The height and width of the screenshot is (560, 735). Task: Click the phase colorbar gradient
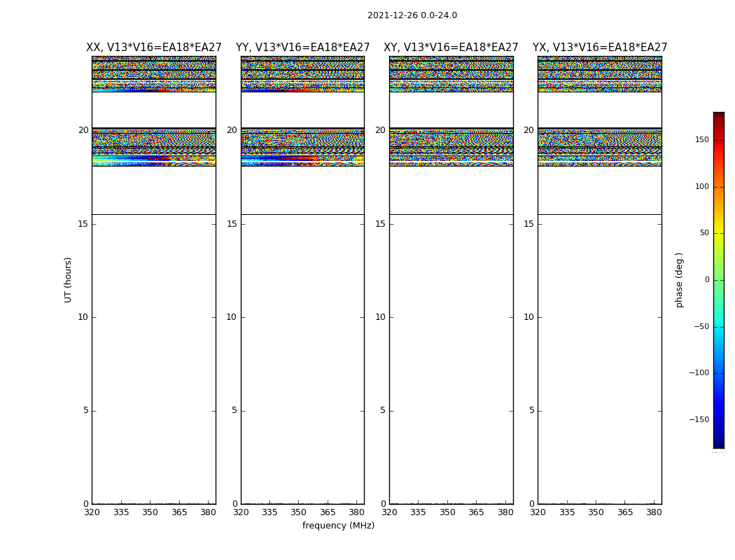pyautogui.click(x=719, y=280)
